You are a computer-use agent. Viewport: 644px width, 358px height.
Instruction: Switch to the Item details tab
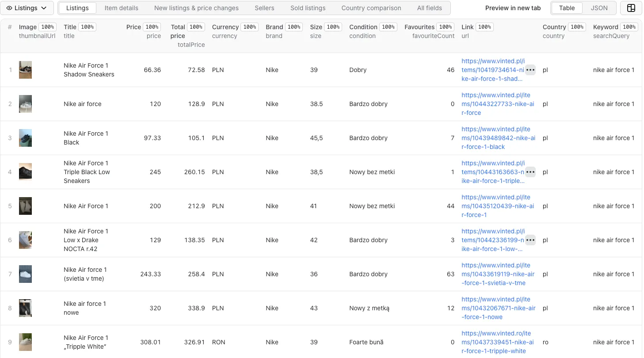click(121, 8)
